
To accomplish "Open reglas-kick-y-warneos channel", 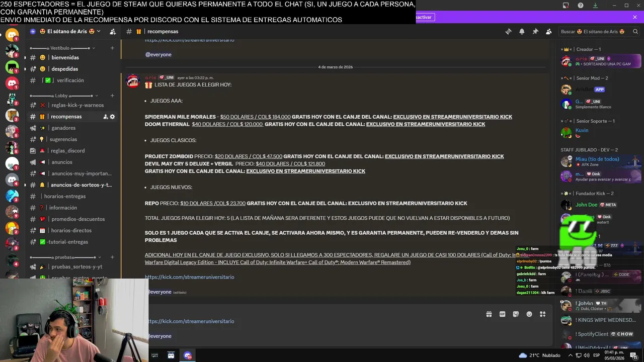I will coord(71,105).
